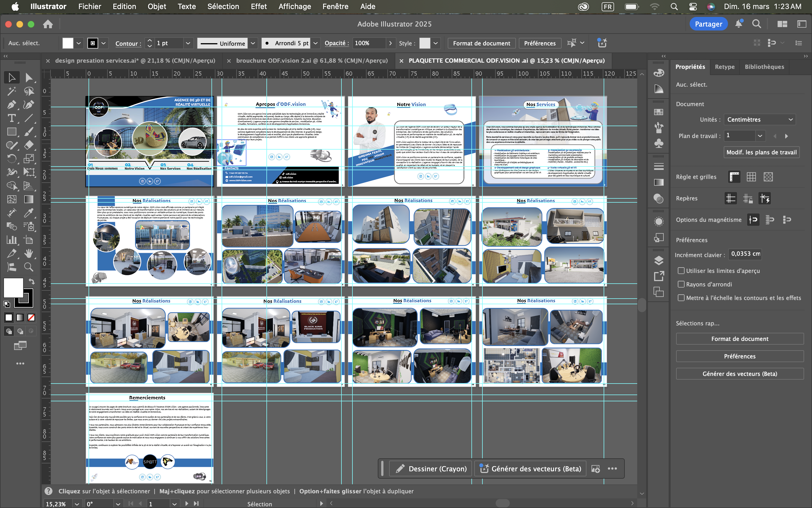Image resolution: width=812 pixels, height=508 pixels.
Task: Click the Style swatch
Action: coord(425,43)
